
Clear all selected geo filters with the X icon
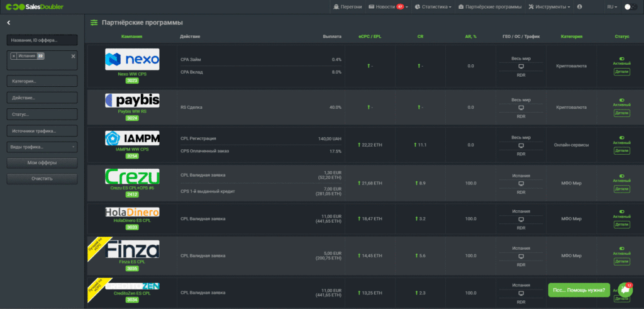[73, 56]
